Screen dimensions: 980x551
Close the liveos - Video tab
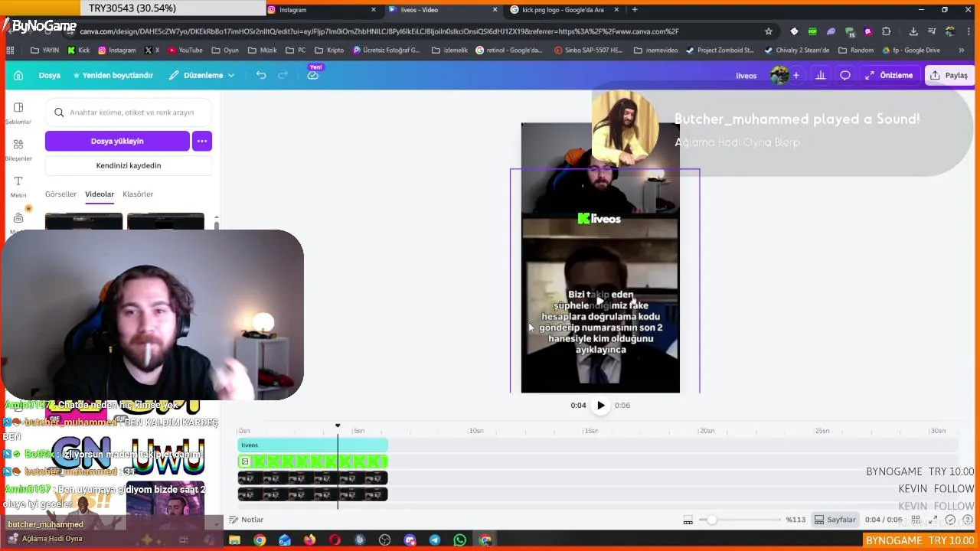click(495, 10)
